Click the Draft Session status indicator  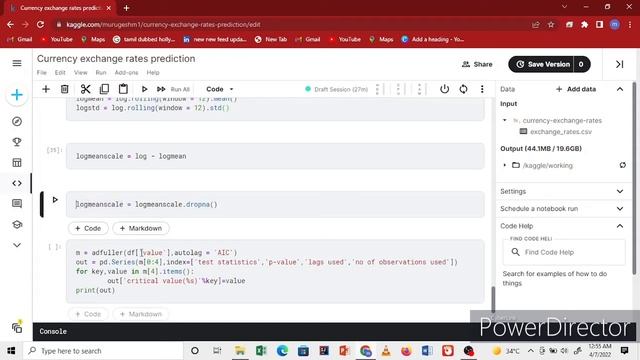[336, 89]
